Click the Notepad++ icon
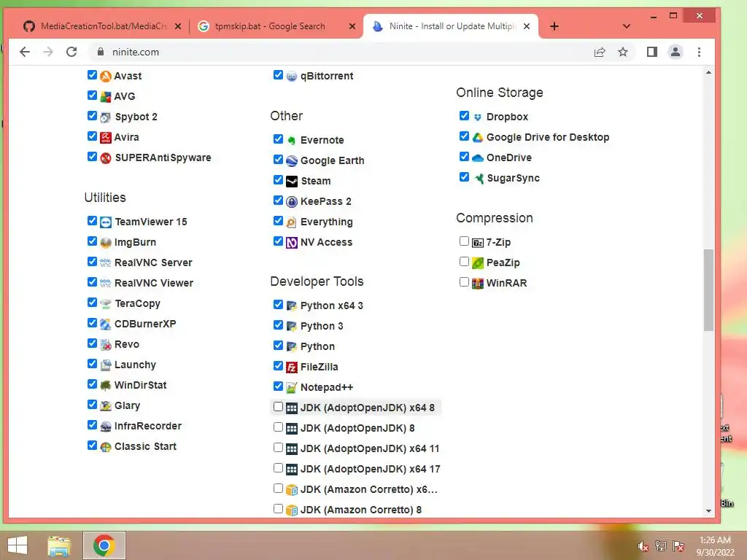747x560 pixels. pyautogui.click(x=291, y=388)
